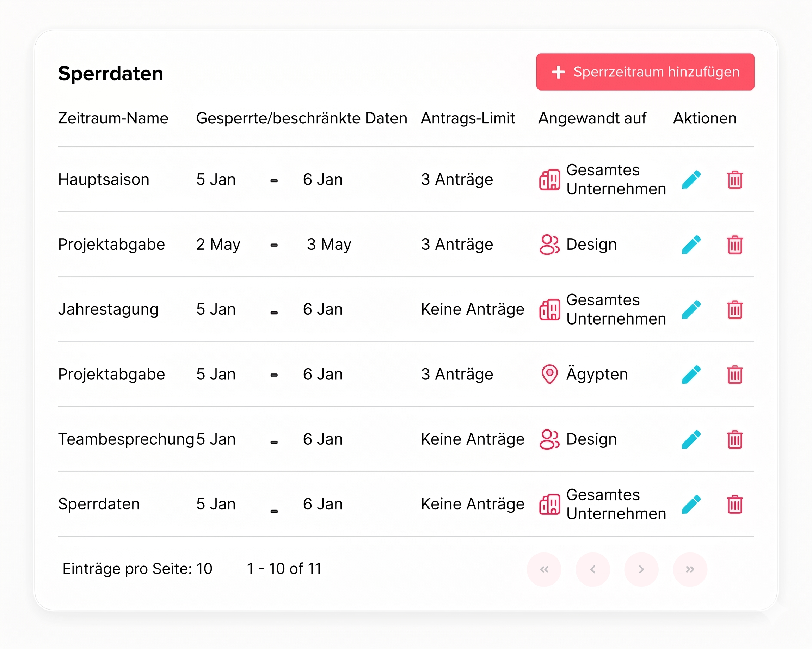Edit the Projektabgabe May entry
The width and height of the screenshot is (812, 649).
coord(691,245)
